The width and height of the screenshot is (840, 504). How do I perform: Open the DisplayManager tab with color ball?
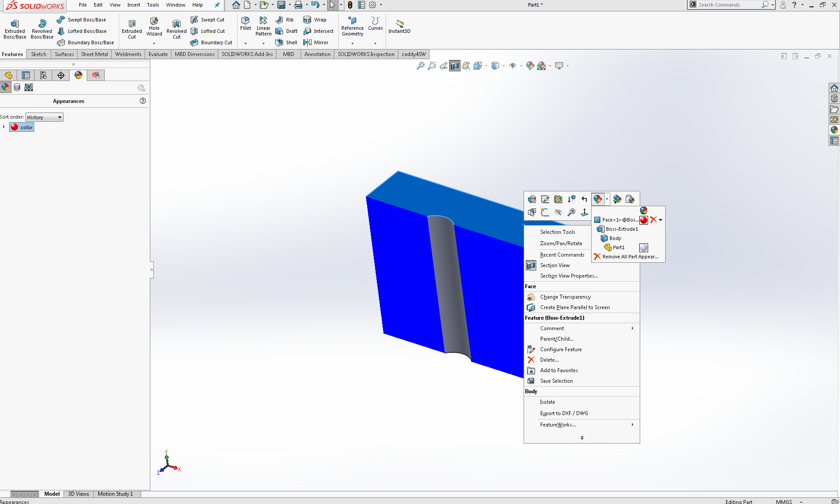point(78,75)
